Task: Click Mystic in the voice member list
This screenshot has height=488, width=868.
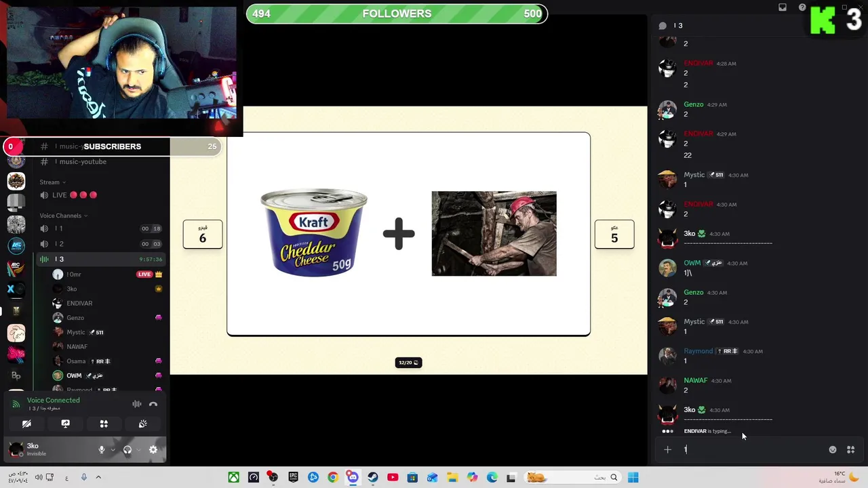Action: pos(76,332)
